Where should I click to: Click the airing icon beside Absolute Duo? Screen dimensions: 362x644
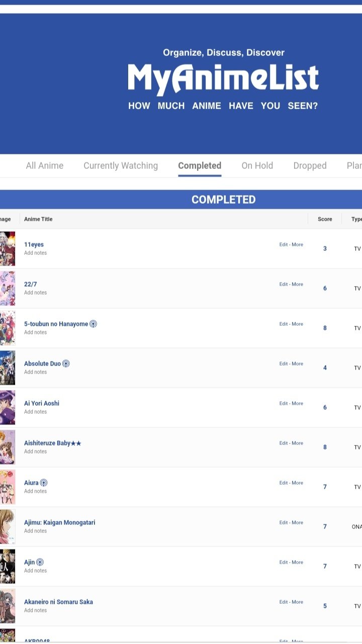tap(66, 363)
